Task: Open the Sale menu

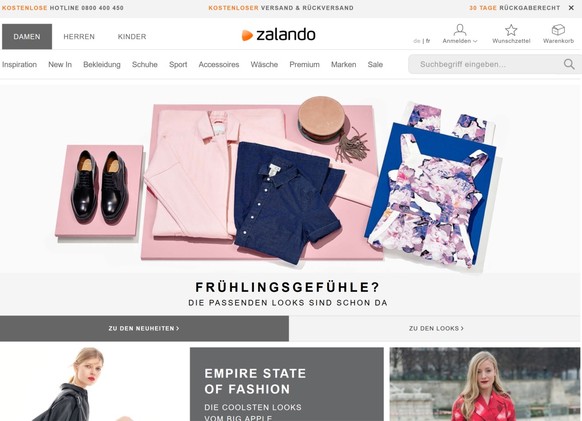Action: [x=375, y=65]
